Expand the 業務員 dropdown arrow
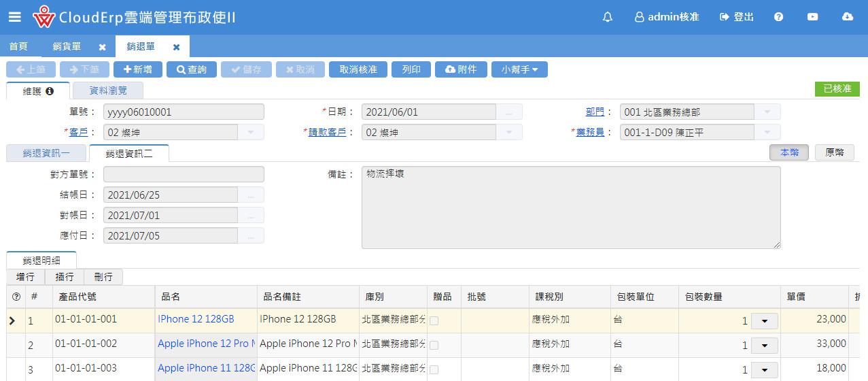This screenshot has width=868, height=381. click(767, 132)
